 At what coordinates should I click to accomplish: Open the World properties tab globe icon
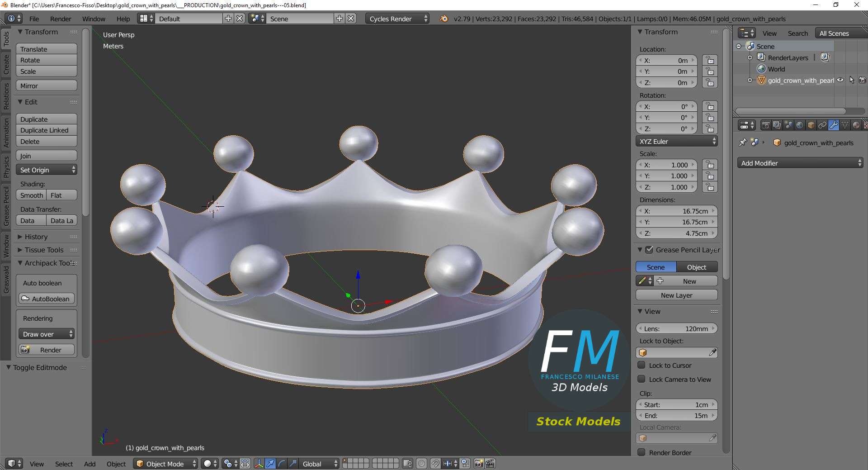pos(800,125)
